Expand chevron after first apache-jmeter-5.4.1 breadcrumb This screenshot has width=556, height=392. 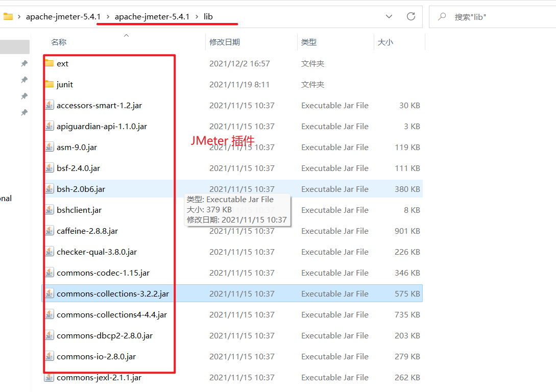coord(108,17)
